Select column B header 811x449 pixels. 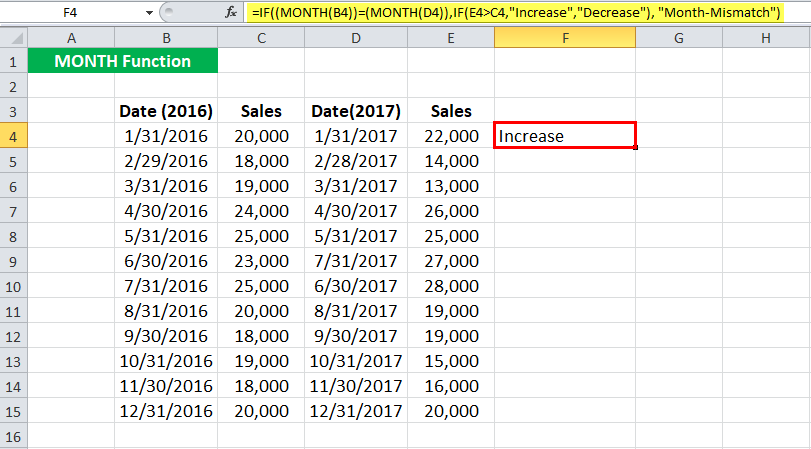(166, 38)
